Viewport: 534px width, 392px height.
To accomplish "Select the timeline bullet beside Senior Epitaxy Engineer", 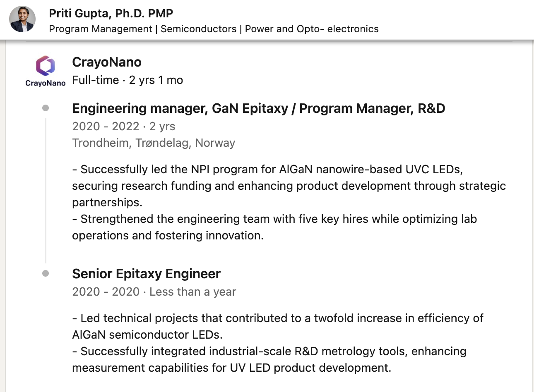I will coord(46,273).
